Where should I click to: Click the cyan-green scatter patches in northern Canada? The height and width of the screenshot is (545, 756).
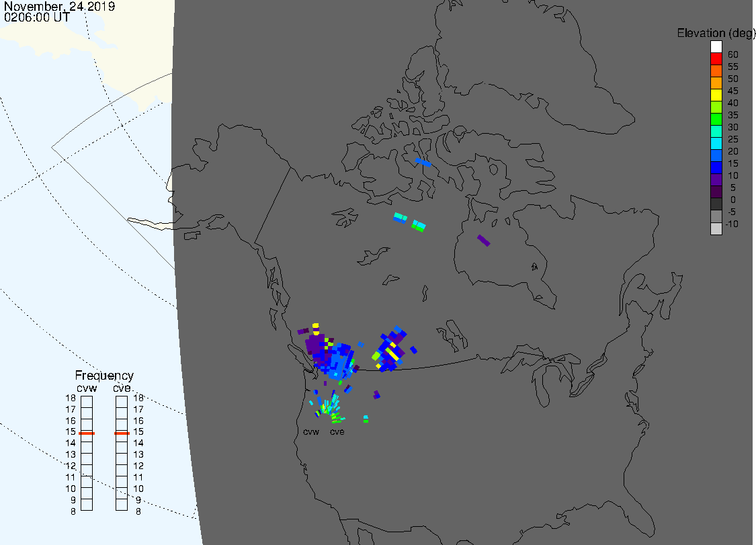[x=409, y=222]
